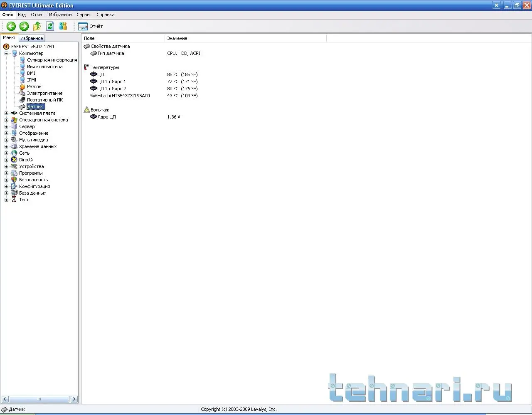Sort by the Поле column header
The image size is (532, 415).
click(x=123, y=38)
